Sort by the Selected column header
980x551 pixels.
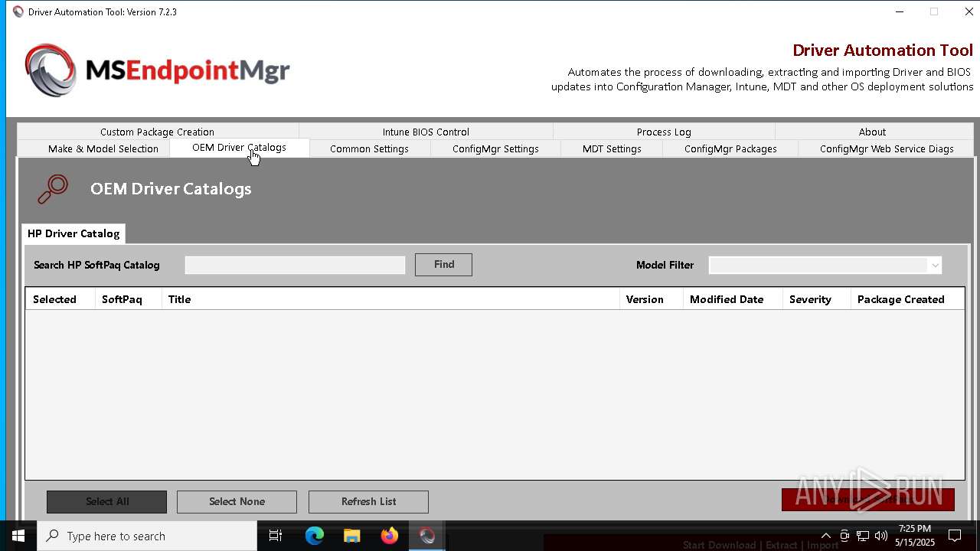(60, 299)
